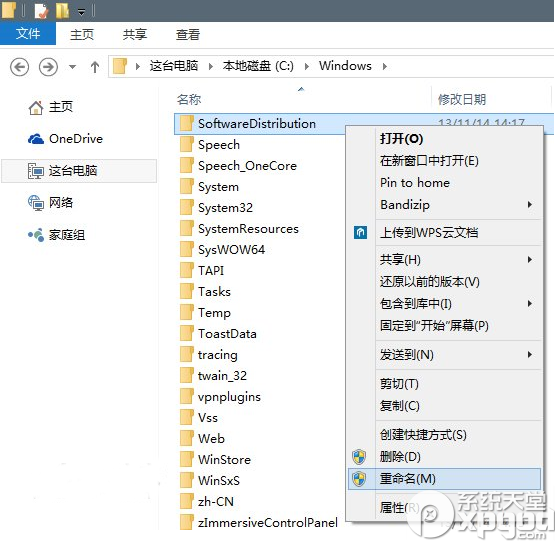The width and height of the screenshot is (555, 542).
Task: Choose Pin to home in context menu
Action: pos(445,183)
